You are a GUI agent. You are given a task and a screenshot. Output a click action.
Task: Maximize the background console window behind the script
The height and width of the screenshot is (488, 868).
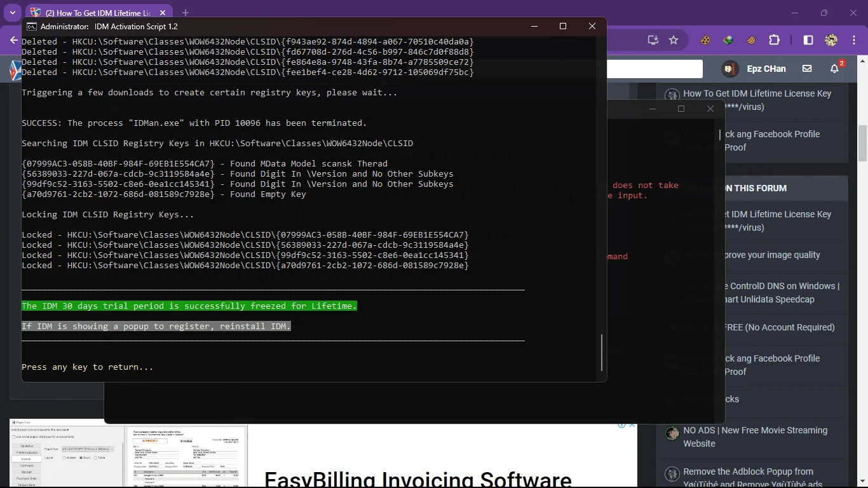pos(681,109)
